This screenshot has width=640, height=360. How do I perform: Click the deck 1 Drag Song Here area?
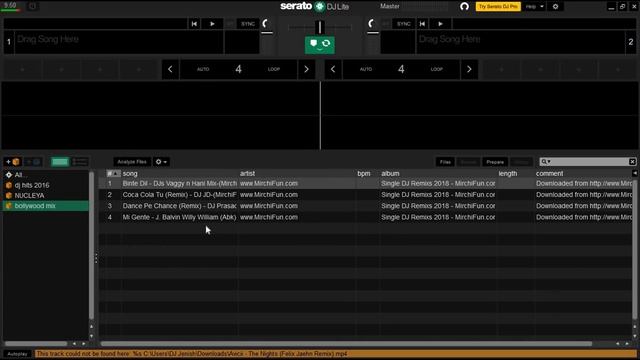pyautogui.click(x=118, y=43)
